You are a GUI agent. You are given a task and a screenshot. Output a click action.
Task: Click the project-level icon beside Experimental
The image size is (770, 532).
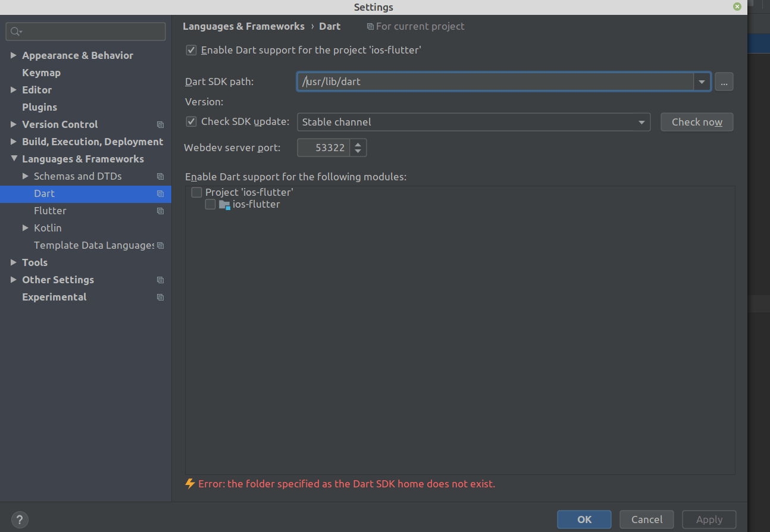(160, 298)
